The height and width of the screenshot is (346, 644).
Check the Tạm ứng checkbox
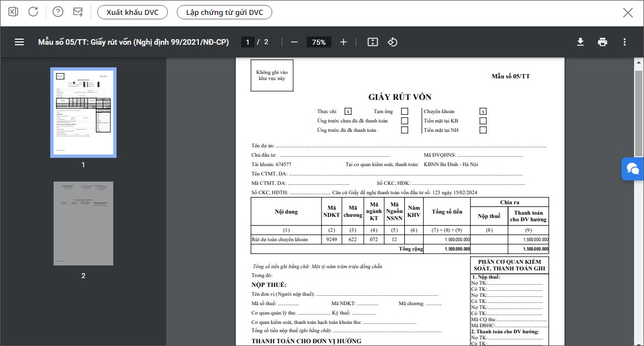click(x=405, y=111)
